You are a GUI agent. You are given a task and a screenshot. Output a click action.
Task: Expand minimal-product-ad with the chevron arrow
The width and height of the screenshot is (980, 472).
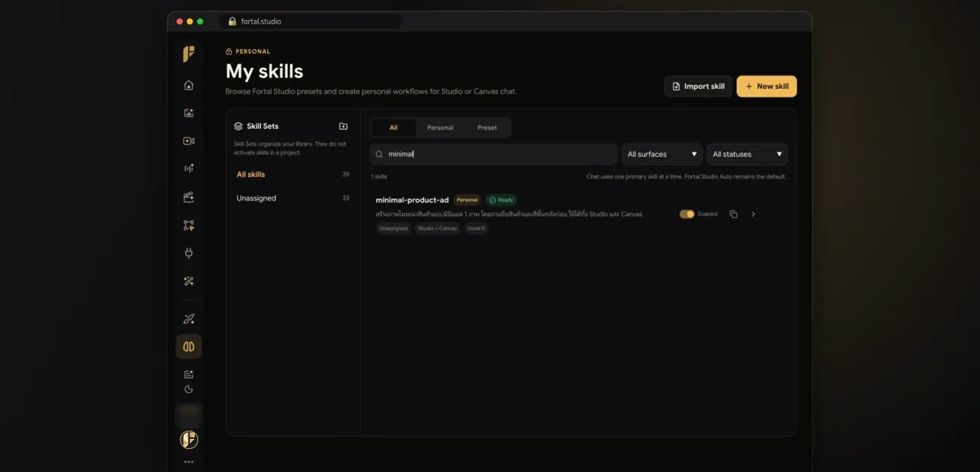pos(753,215)
